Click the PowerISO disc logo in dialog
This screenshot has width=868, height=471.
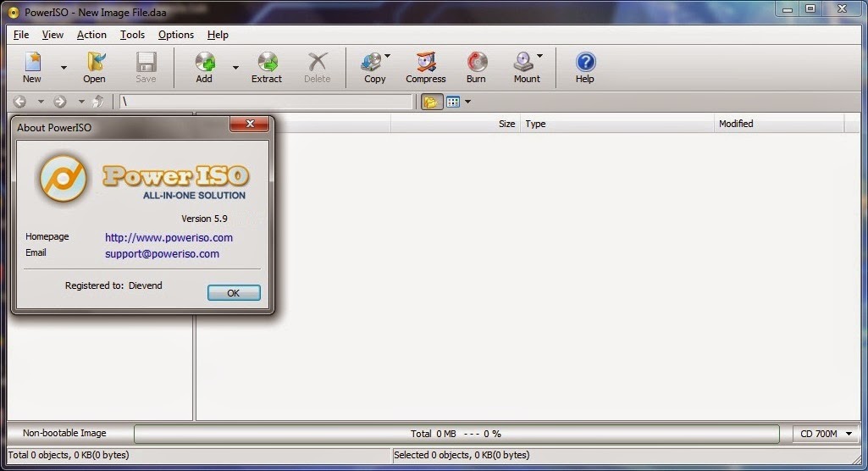coord(64,179)
